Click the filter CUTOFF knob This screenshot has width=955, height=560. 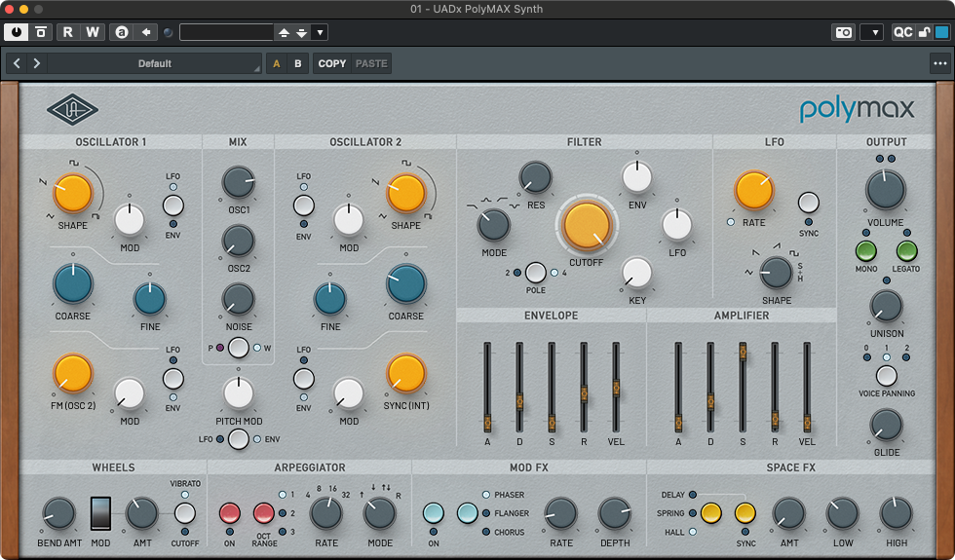tap(587, 226)
